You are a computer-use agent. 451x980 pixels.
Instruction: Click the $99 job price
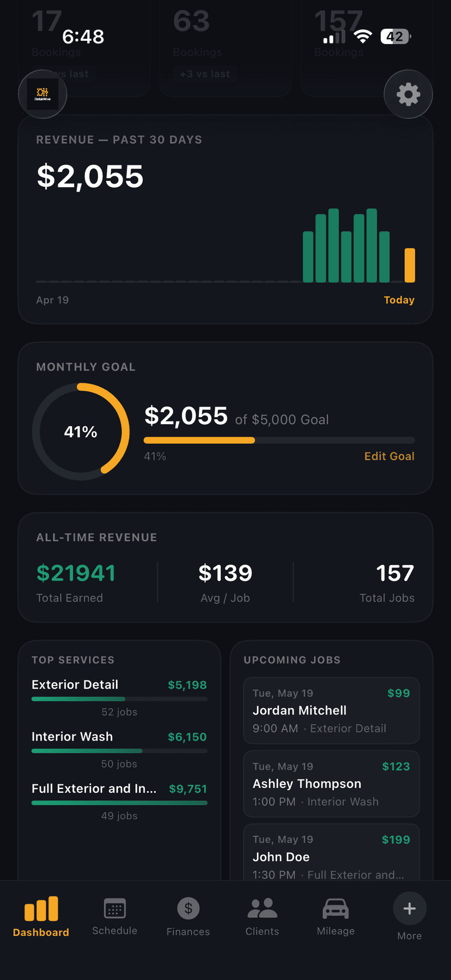pyautogui.click(x=399, y=693)
